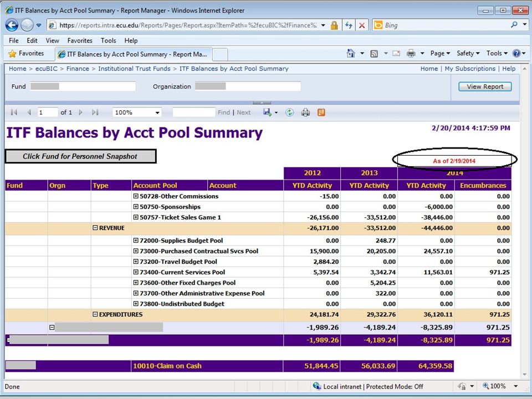Go to last report page icon
This screenshot has height=399, width=532.
coord(95,112)
